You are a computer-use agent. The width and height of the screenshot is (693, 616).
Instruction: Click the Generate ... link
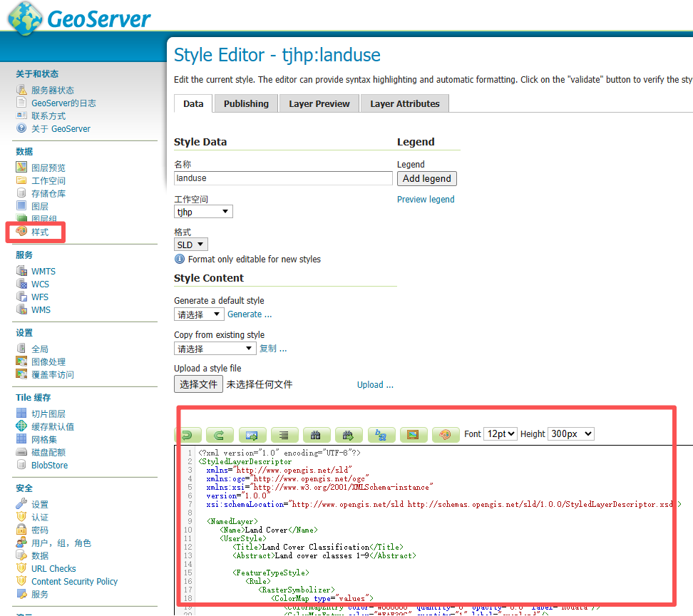coord(250,314)
